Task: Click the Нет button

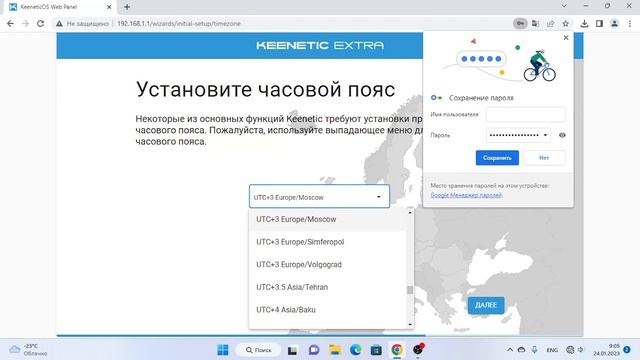Action: tap(544, 158)
